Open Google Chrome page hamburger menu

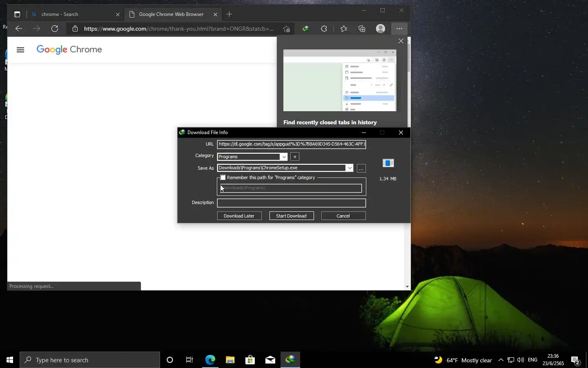[x=20, y=50]
